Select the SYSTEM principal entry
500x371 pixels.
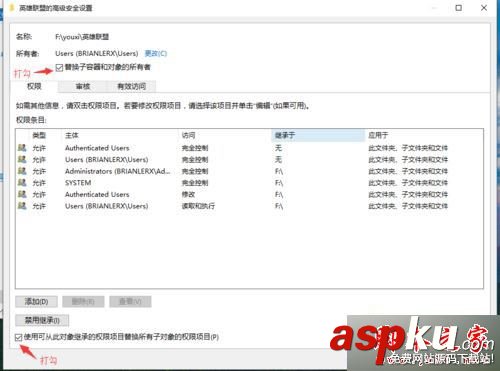coord(78,183)
